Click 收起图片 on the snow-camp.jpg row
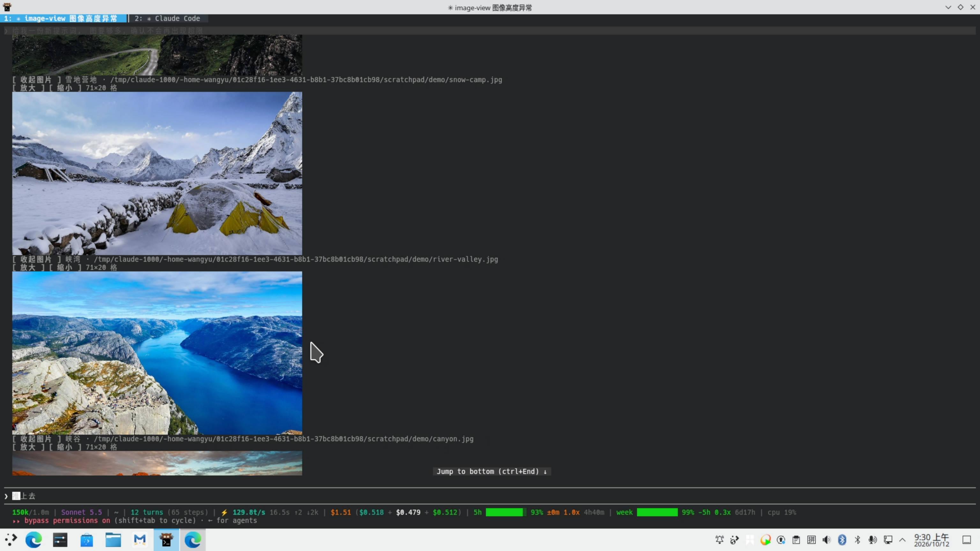Screen dimensions: 980x551 [36, 79]
